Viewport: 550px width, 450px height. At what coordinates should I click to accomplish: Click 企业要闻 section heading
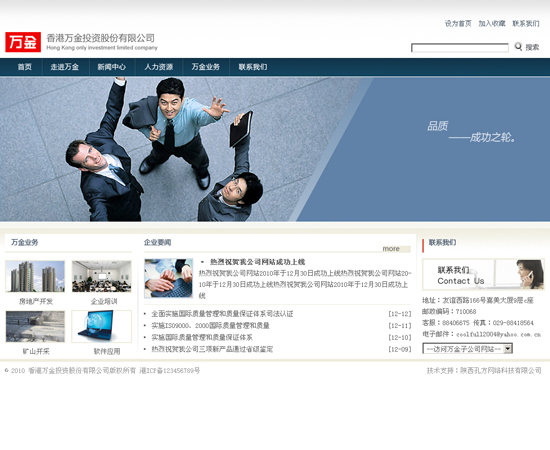157,242
